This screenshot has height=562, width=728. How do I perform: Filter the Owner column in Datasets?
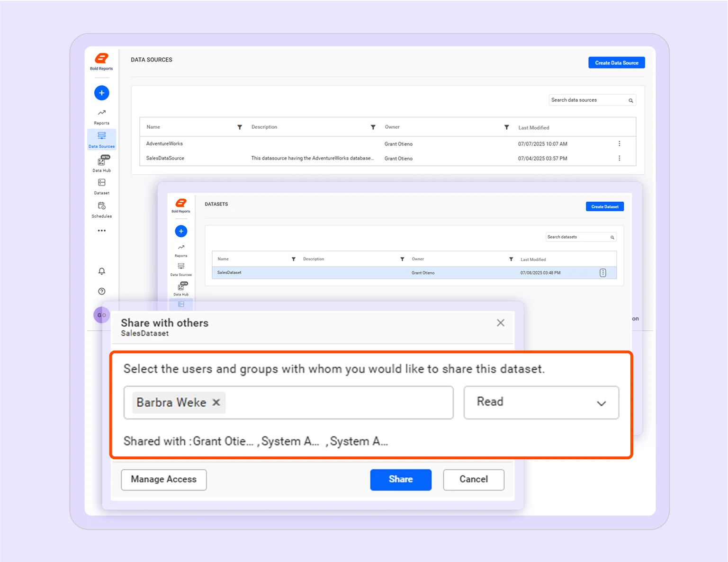[511, 259]
